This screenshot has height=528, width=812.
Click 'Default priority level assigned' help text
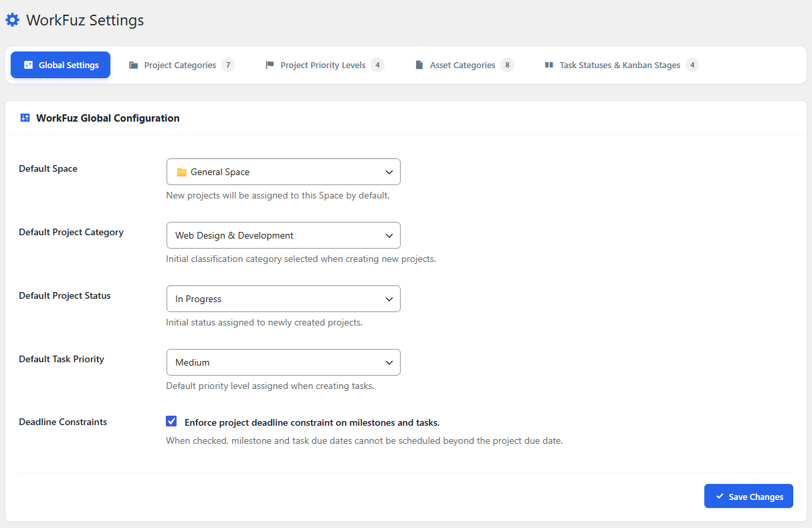[270, 386]
